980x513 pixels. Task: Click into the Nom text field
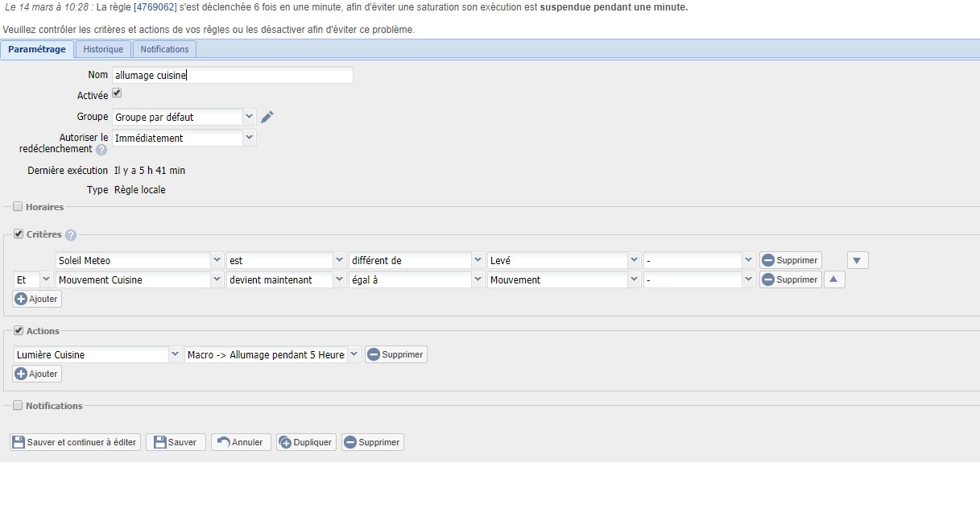pyautogui.click(x=232, y=75)
